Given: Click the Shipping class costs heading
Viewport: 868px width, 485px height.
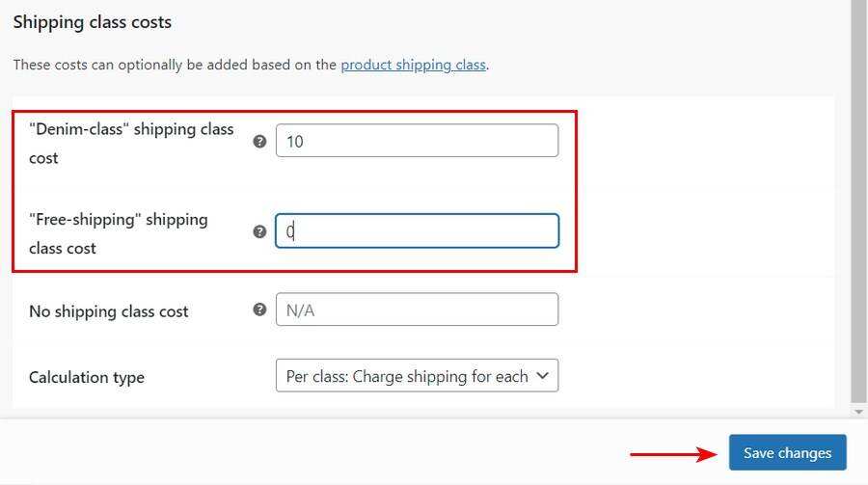Looking at the screenshot, I should point(93,21).
